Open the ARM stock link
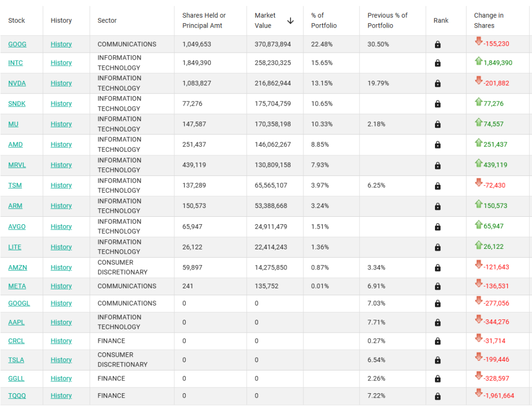Image resolution: width=532 pixels, height=409 pixels. (x=15, y=205)
